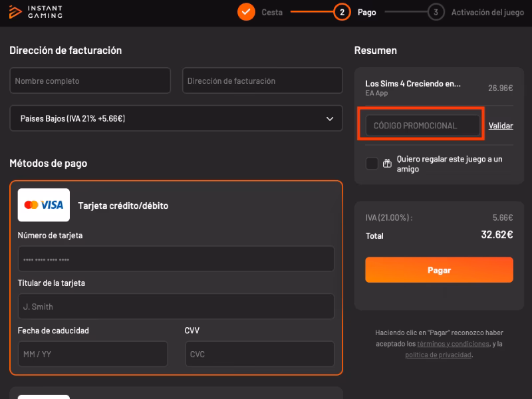Click the orange Pagar button
Screen dimensions: 532x399
pos(439,270)
